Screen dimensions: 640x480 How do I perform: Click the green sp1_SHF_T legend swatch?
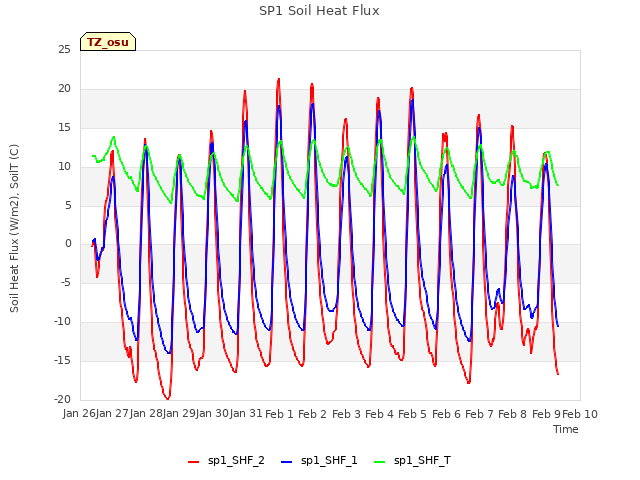pos(380,462)
